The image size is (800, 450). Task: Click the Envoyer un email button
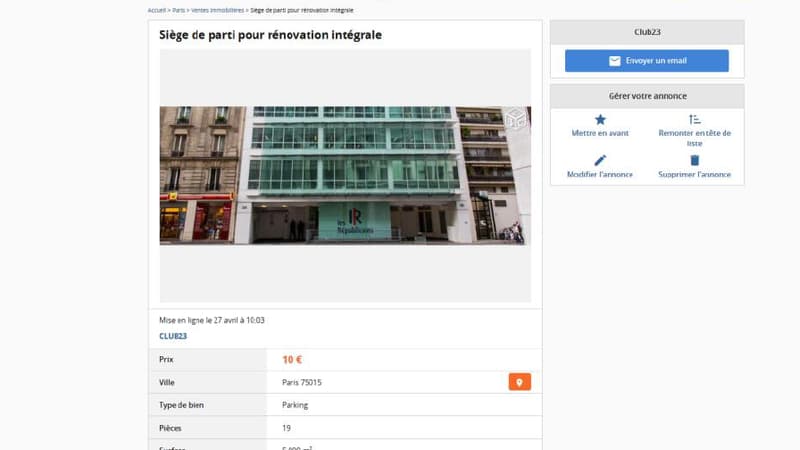coord(646,61)
